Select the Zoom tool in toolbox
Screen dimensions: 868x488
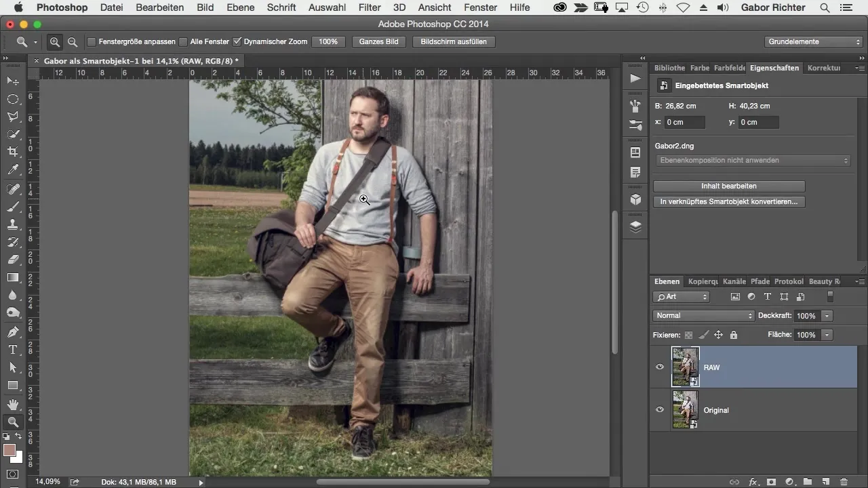click(13, 422)
